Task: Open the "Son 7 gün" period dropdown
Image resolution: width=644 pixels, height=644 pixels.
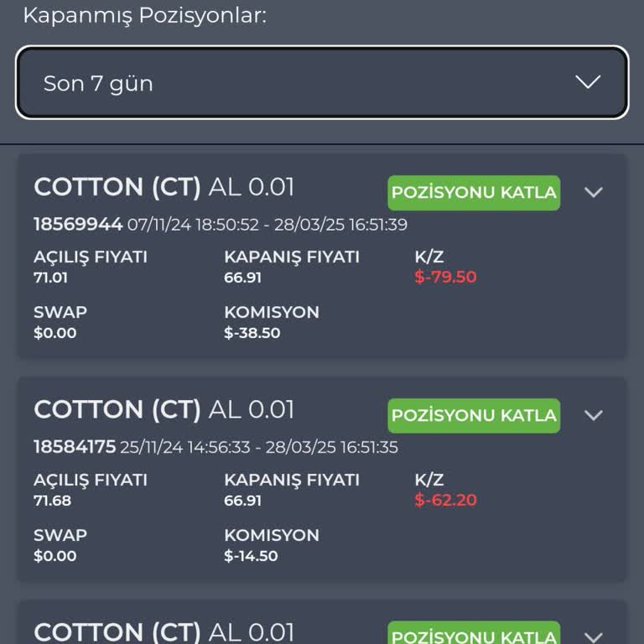Action: (x=321, y=83)
